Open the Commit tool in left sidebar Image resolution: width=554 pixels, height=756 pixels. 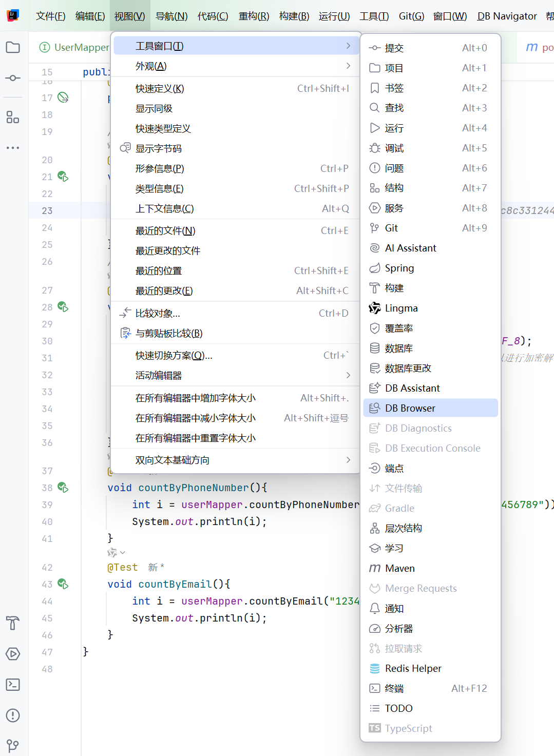pyautogui.click(x=13, y=78)
